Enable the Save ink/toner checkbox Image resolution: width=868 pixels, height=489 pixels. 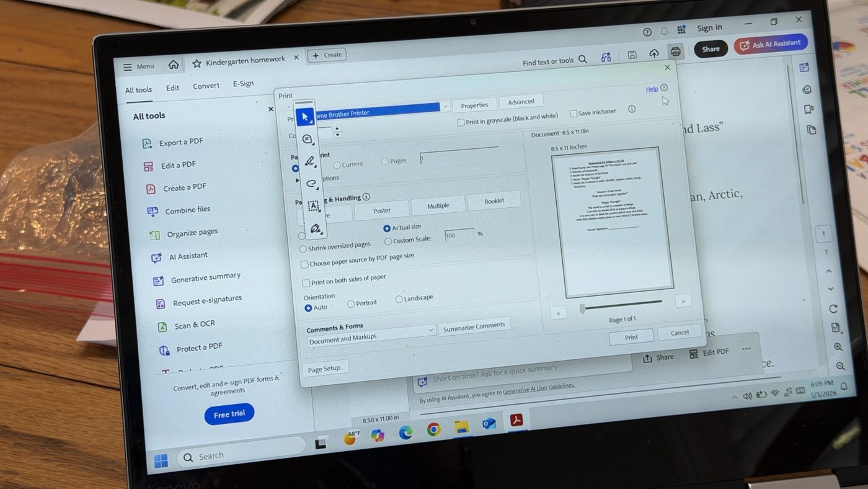[573, 114]
